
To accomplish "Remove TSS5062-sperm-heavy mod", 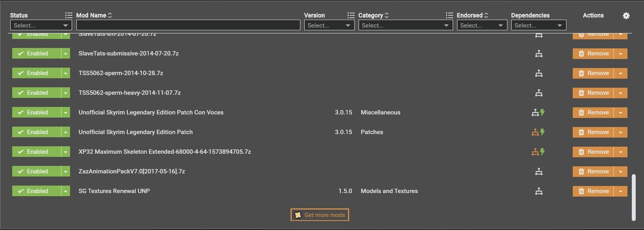I will click(x=593, y=93).
